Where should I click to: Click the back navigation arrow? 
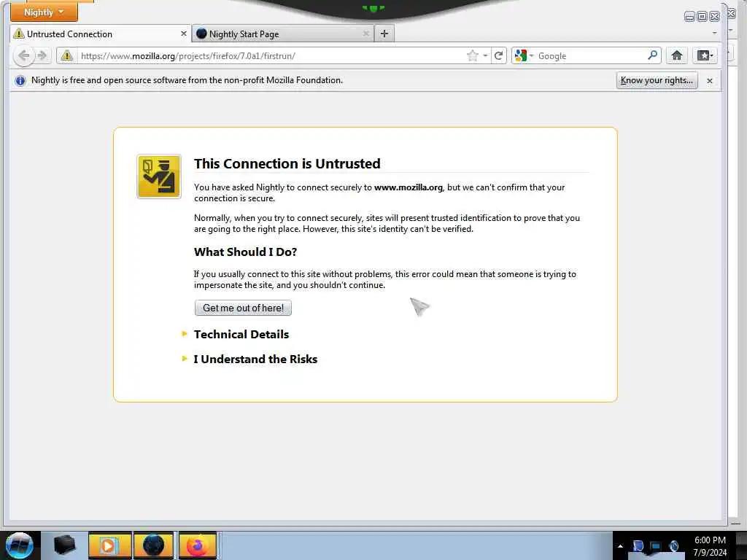point(23,55)
